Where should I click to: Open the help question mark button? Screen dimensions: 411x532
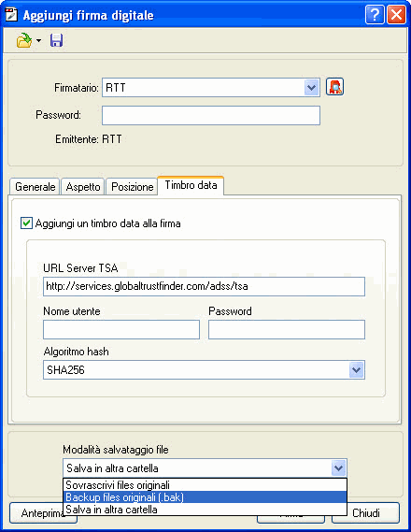(x=375, y=15)
